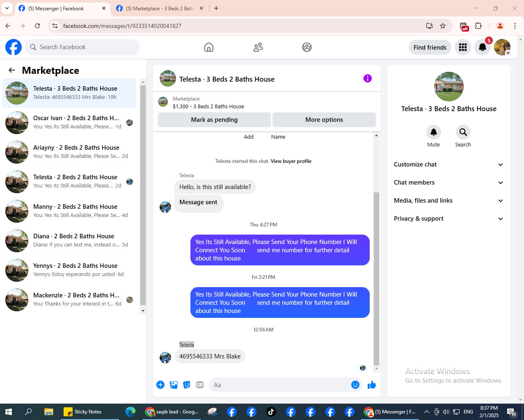The image size is (524, 420).
Task: Open Microsoft Edge from the taskbar
Action: click(x=130, y=412)
